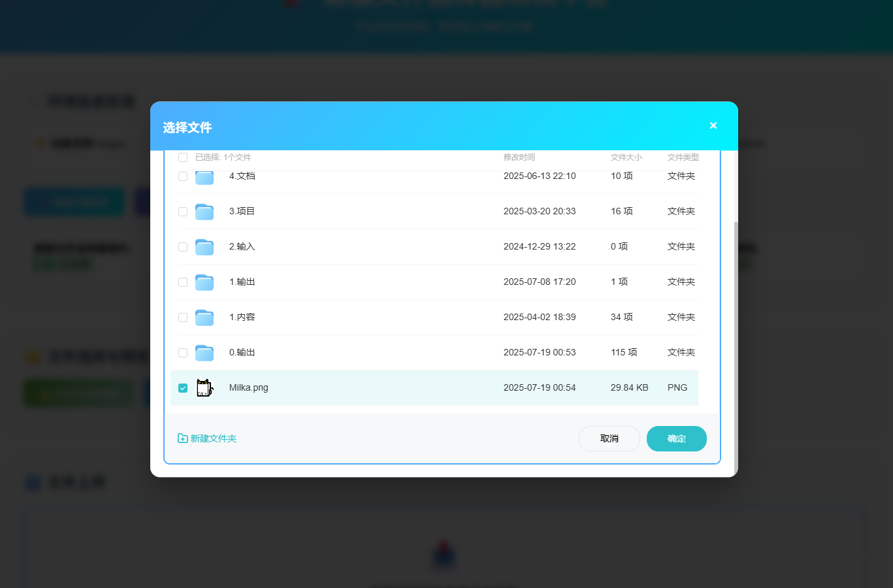893x588 pixels.
Task: Open the folder name 1.内容
Action: tap(242, 317)
